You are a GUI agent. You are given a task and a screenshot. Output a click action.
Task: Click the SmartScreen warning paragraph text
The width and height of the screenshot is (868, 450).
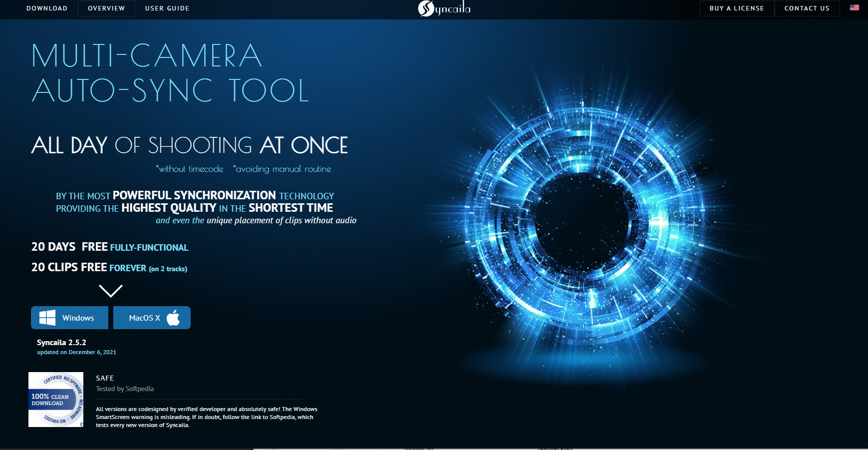(207, 417)
